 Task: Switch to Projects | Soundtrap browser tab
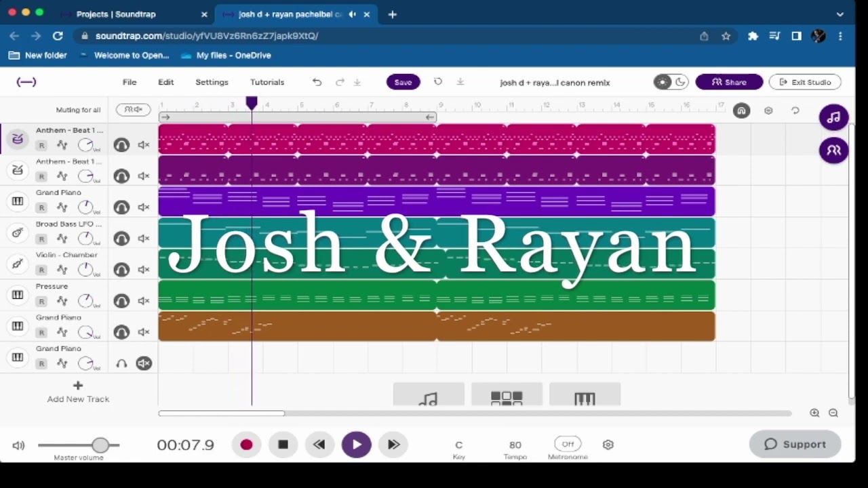tap(116, 14)
